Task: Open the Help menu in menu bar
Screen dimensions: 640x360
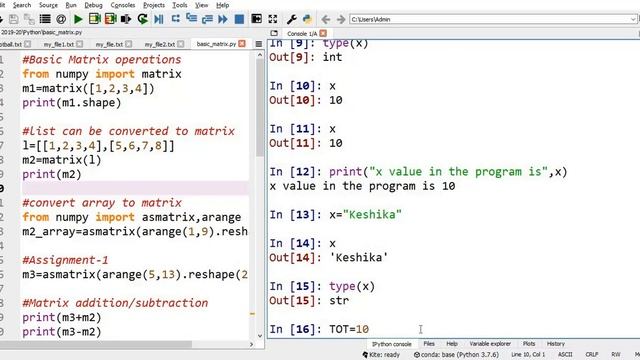Action: [x=222, y=5]
